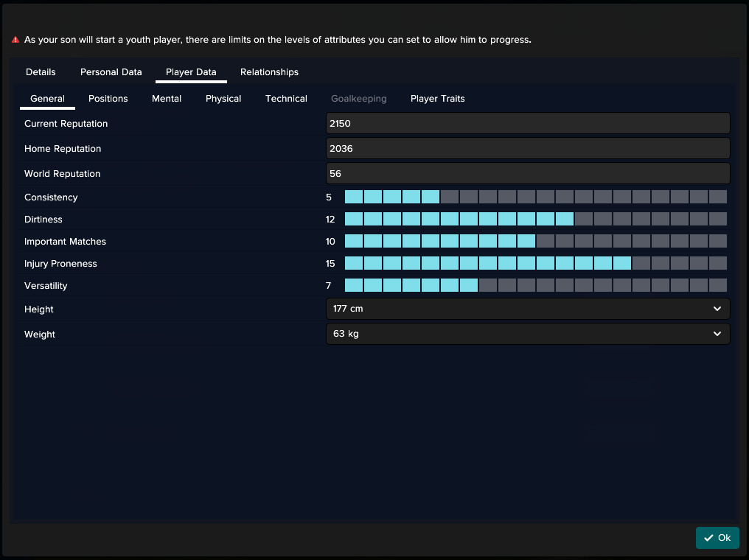
Task: Click the Weight dropdown chevron arrow
Action: tap(717, 334)
